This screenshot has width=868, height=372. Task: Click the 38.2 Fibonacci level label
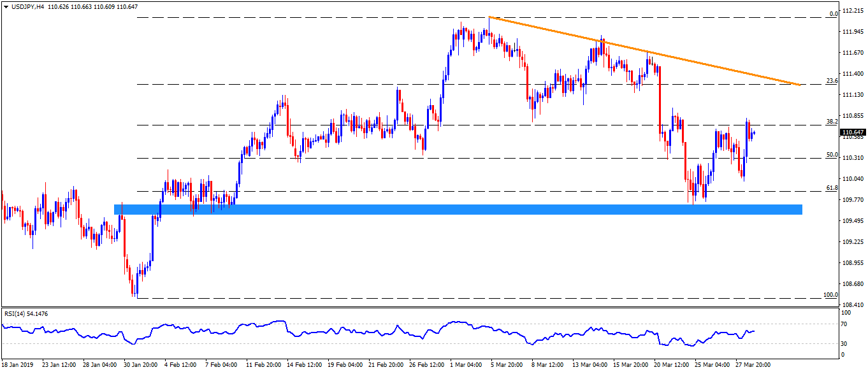tap(831, 121)
